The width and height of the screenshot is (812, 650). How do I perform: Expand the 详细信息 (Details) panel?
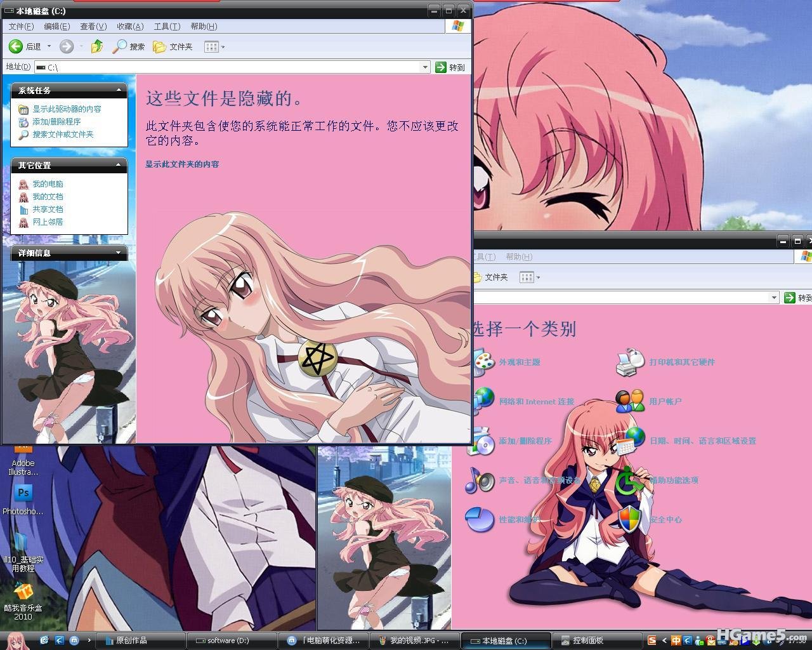[x=119, y=253]
